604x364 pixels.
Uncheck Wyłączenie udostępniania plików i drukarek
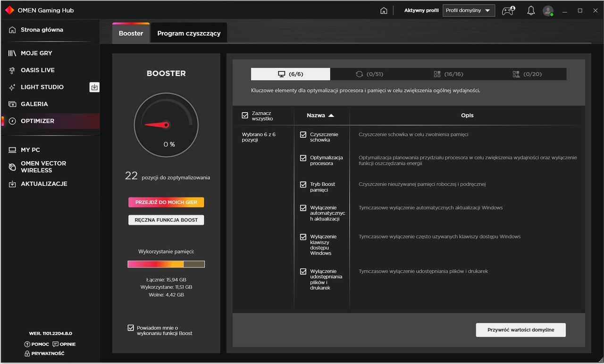[x=303, y=272]
